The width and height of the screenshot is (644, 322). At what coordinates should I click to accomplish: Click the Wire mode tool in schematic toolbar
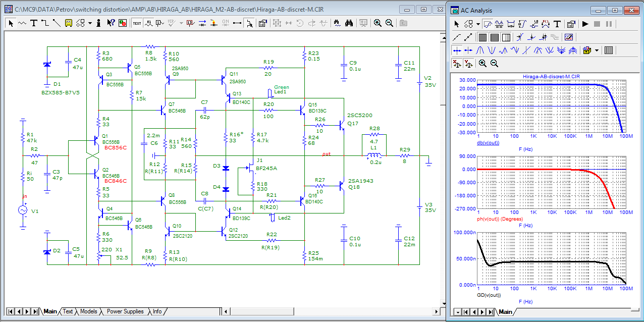tap(45, 23)
